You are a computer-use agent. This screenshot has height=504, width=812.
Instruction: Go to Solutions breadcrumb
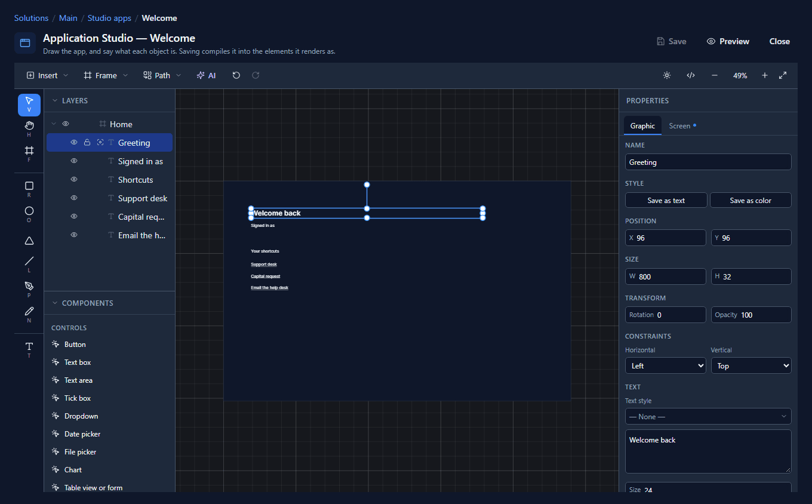point(31,18)
